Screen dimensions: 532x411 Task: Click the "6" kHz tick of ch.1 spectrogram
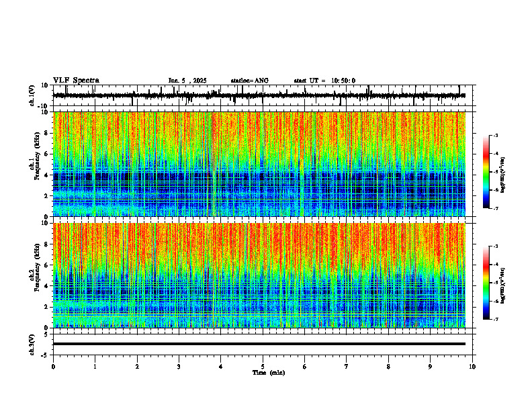click(x=46, y=154)
